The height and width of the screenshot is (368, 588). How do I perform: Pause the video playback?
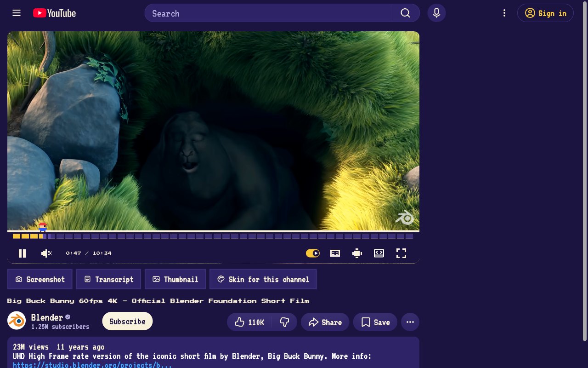22,253
